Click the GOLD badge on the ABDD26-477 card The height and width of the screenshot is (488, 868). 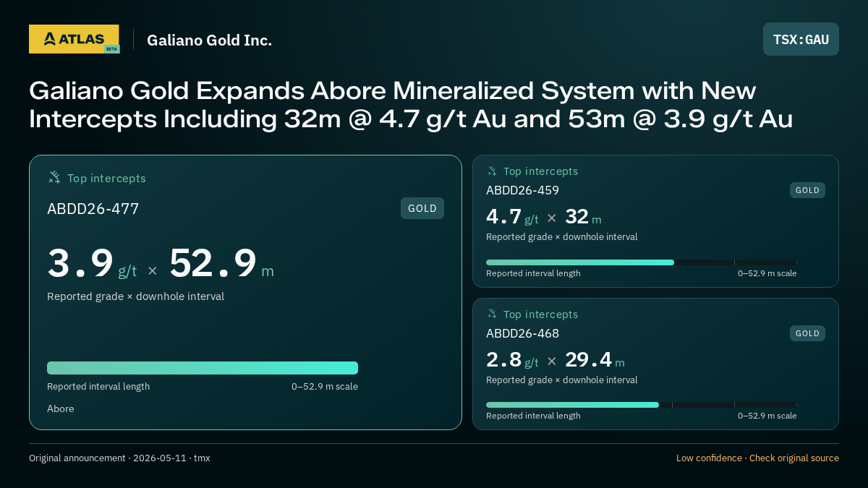422,208
